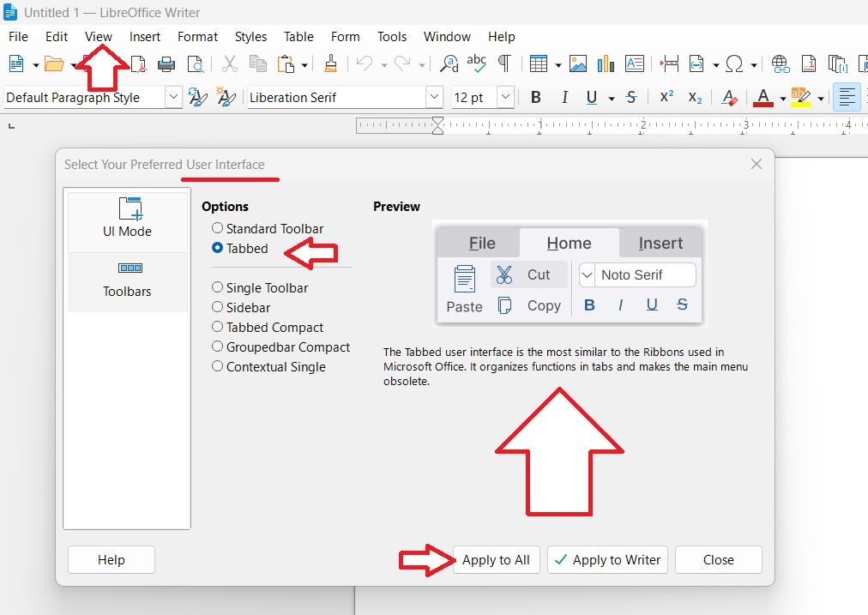Viewport: 868px width, 615px height.
Task: Click the Update Selected Style icon
Action: pyautogui.click(x=197, y=98)
